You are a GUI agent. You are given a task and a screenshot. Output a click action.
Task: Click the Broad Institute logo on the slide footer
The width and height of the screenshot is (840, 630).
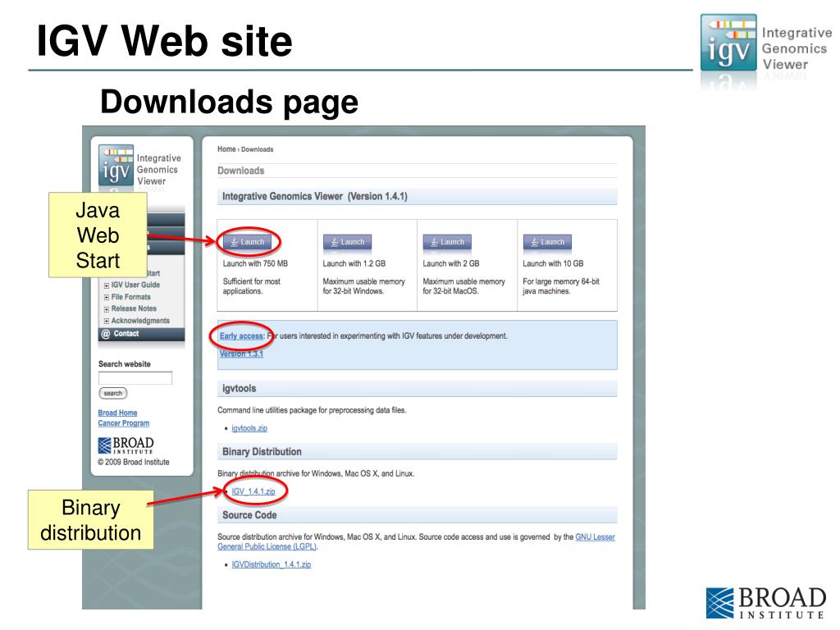tap(766, 603)
